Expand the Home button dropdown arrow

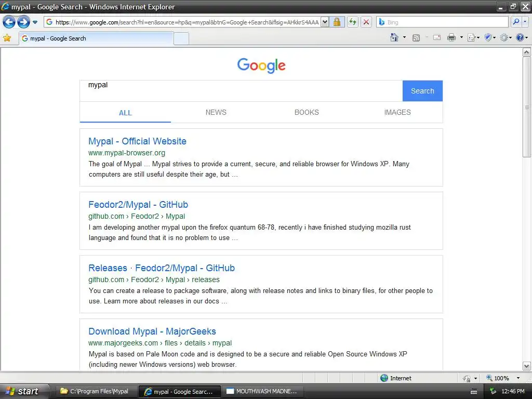pyautogui.click(x=404, y=37)
